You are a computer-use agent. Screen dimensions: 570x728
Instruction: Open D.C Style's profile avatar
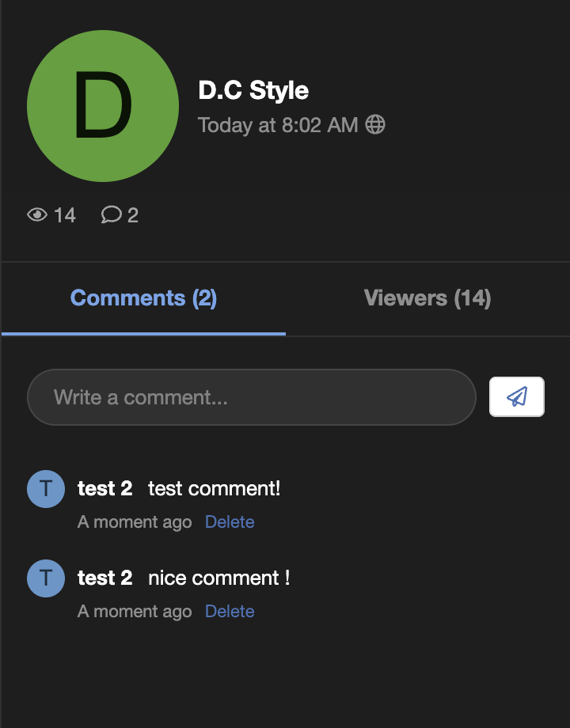click(x=102, y=106)
